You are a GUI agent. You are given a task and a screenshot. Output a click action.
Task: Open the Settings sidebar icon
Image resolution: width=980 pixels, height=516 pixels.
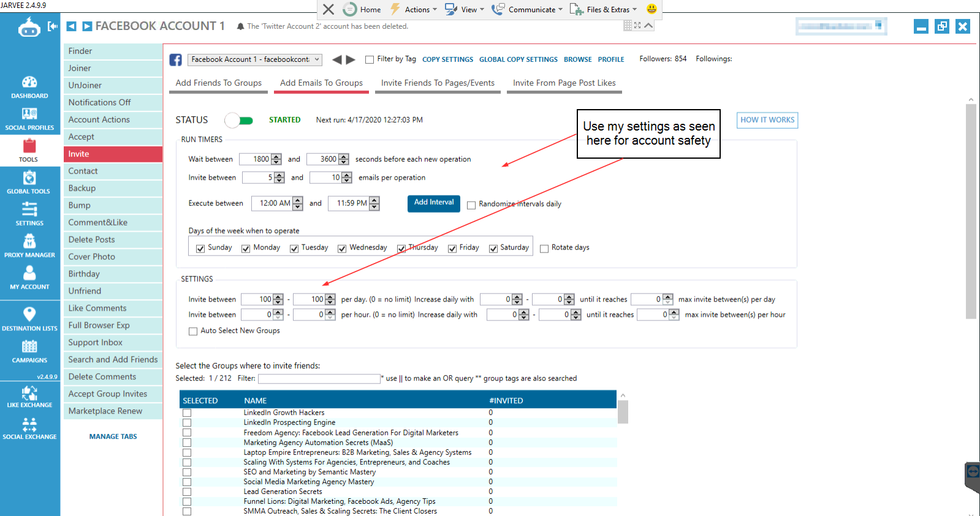click(29, 214)
